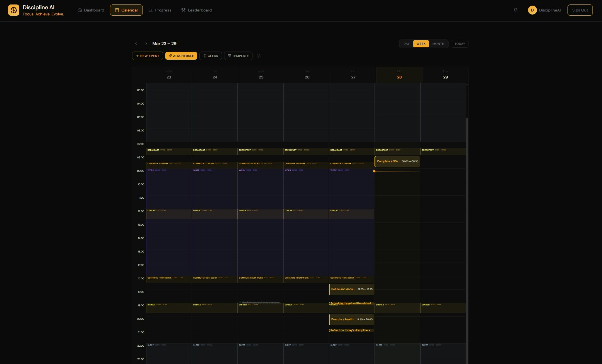Click the DisciplineAI user avatar
602x364 pixels.
(532, 10)
